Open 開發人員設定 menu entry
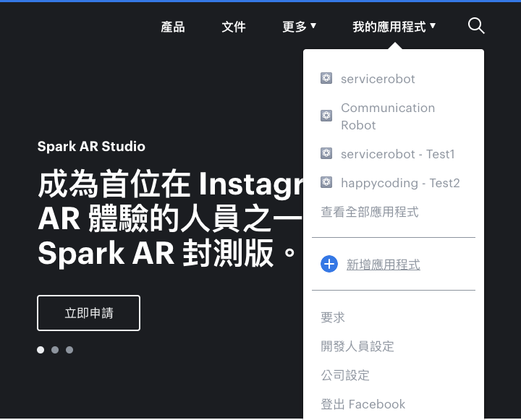521x420 pixels. 357,346
